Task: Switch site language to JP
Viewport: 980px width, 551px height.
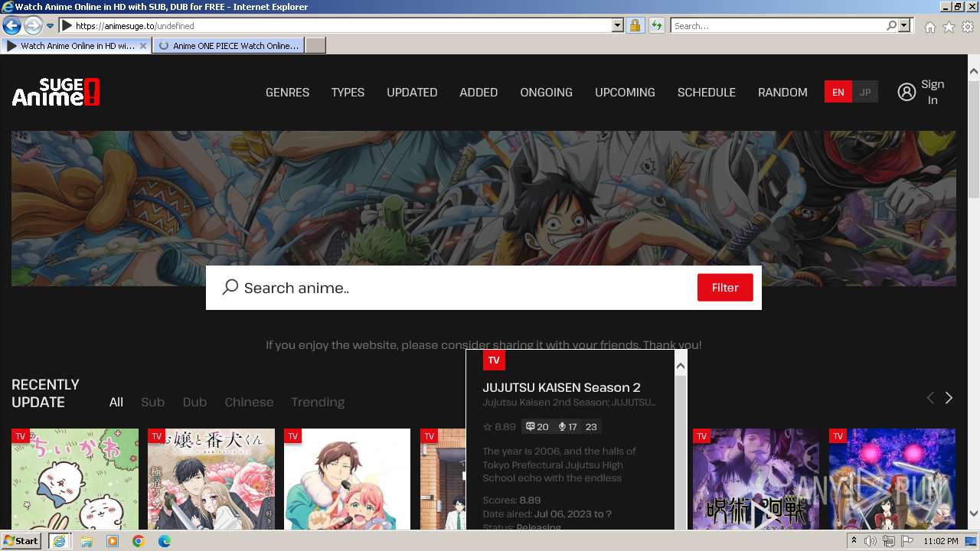Action: tap(865, 92)
